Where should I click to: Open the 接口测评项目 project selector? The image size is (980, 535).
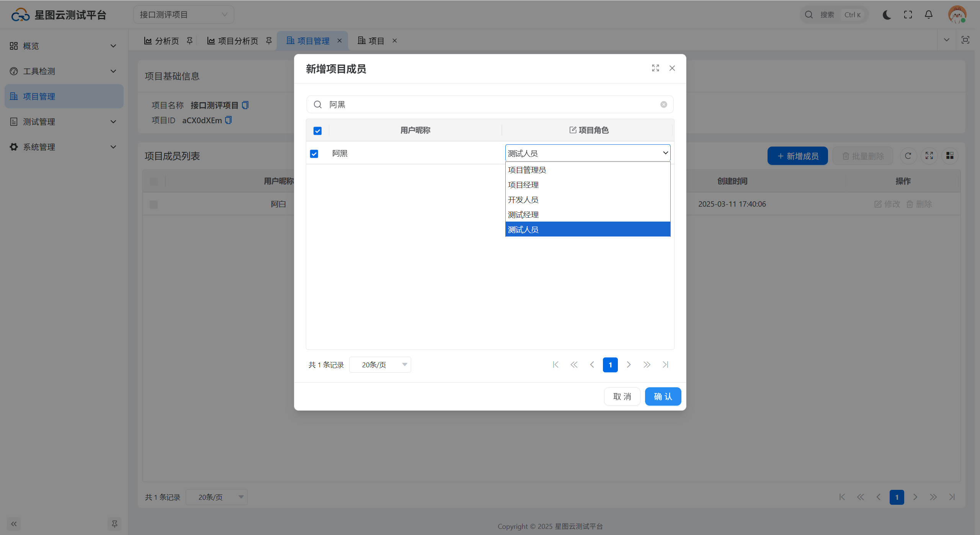[183, 15]
